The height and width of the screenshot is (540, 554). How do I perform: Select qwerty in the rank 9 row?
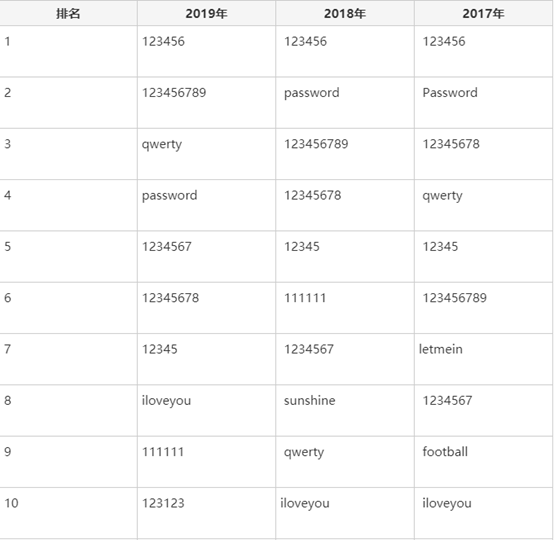[304, 452]
